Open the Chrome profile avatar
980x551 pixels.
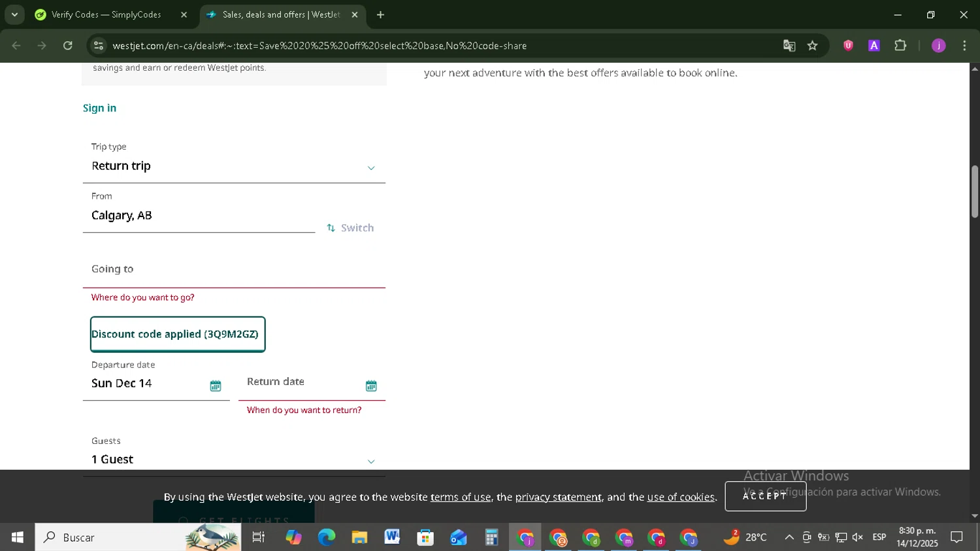click(x=939, y=46)
